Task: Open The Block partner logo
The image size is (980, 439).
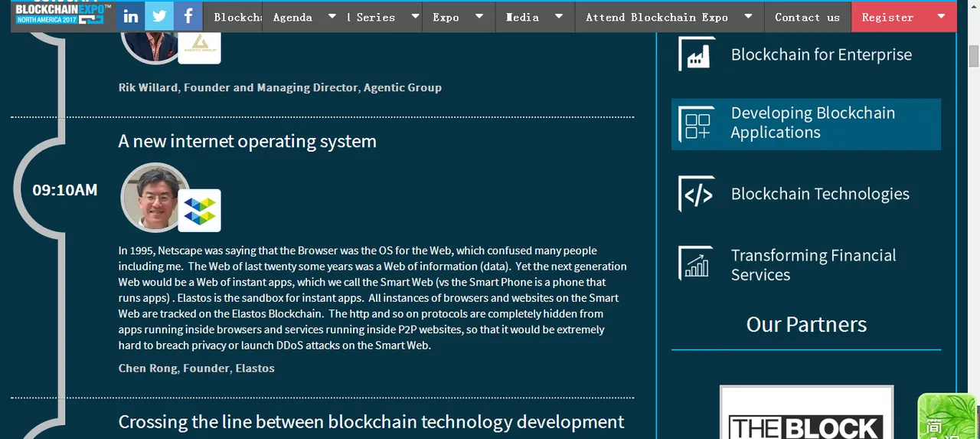Action: click(806, 413)
